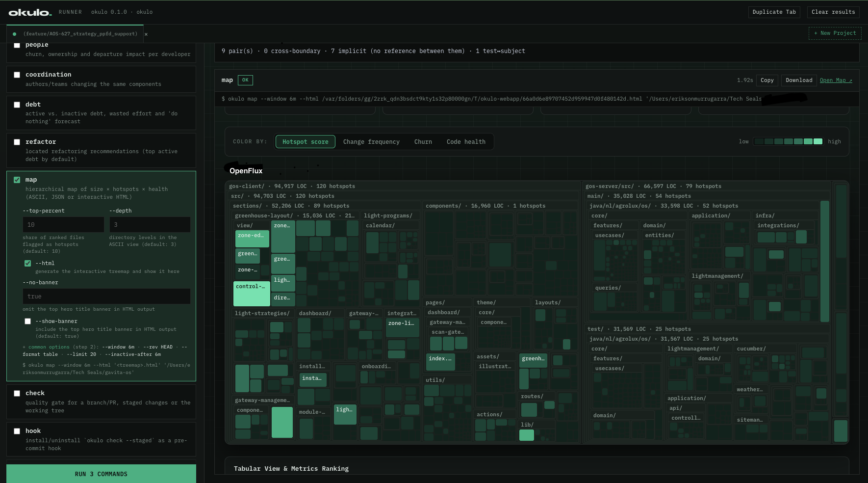Open the feature/AOS-627_strategy_ppfd_support tab
The image size is (868, 483).
click(76, 34)
